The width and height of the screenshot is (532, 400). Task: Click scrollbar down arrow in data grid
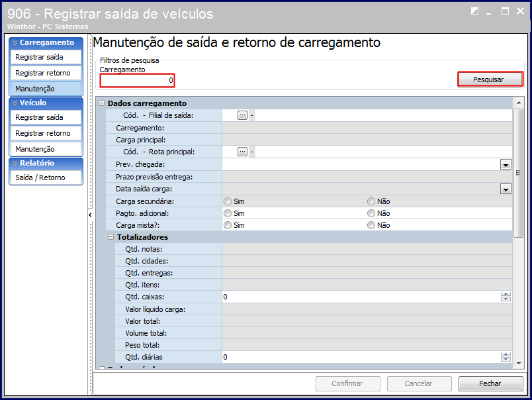click(x=518, y=364)
